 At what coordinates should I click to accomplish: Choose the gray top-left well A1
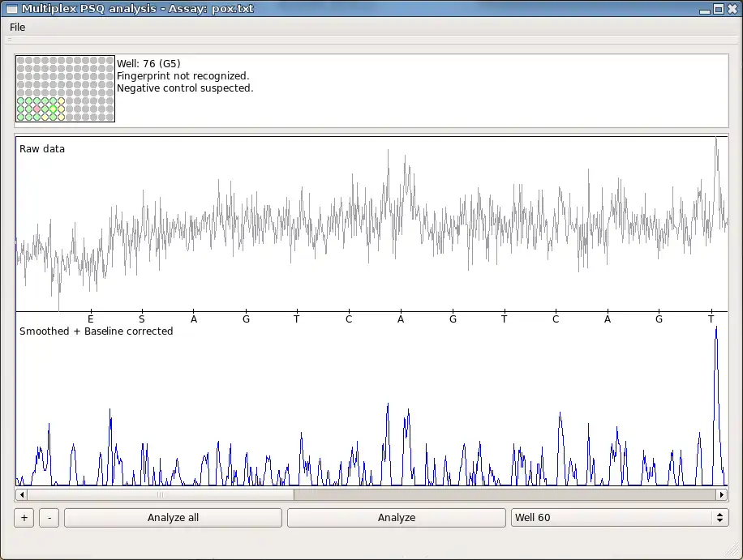point(21,60)
